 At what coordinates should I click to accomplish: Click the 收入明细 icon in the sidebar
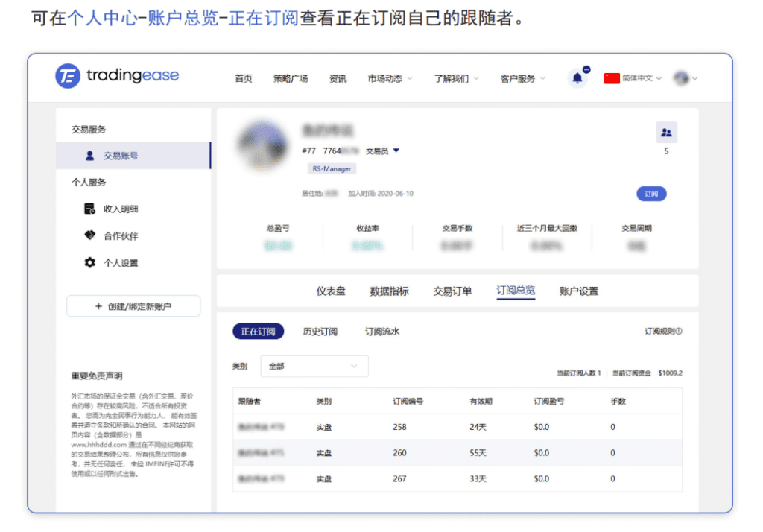point(90,209)
